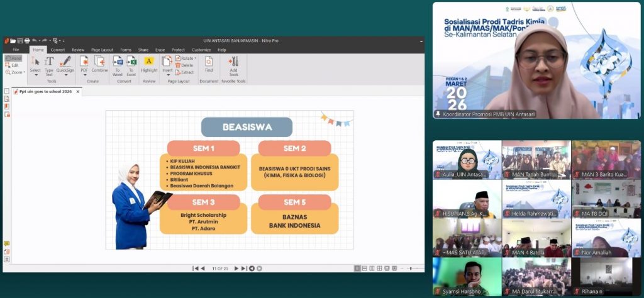Activate the Edit tool in the ribbon
The image size is (644, 298).
12,65
